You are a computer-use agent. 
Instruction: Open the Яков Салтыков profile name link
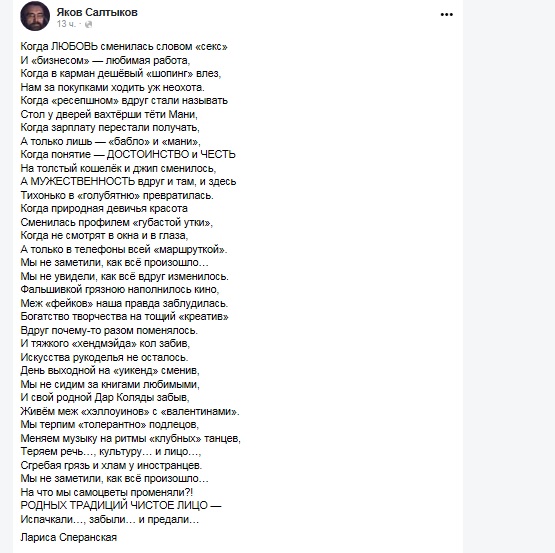click(x=97, y=12)
